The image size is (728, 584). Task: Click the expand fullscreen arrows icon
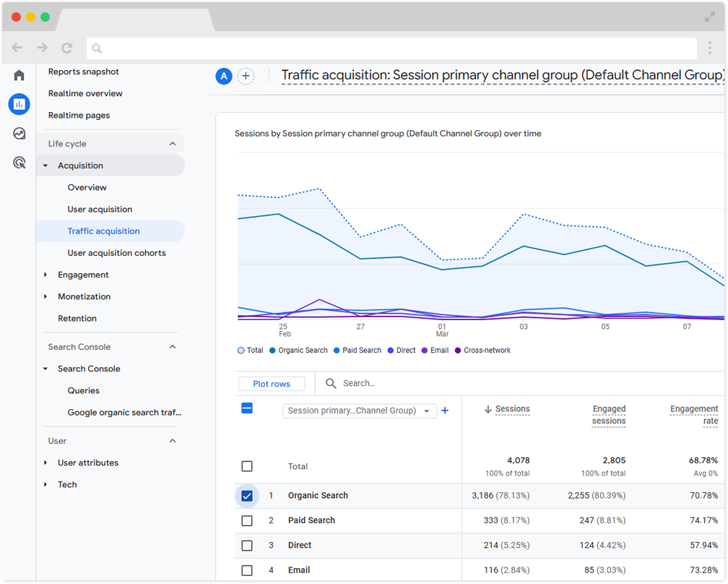(x=709, y=17)
